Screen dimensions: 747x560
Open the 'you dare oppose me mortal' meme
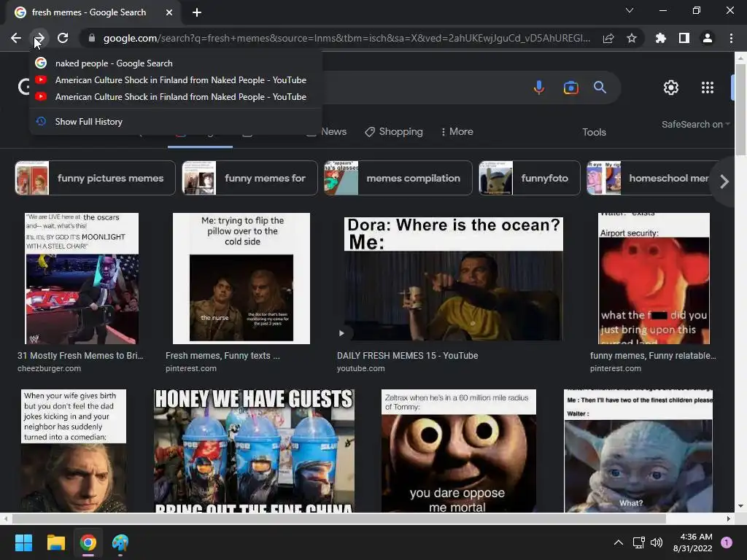coord(458,451)
